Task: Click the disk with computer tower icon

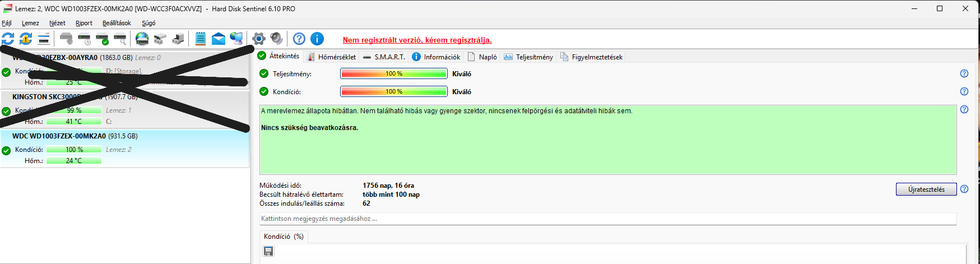Action: point(178,39)
